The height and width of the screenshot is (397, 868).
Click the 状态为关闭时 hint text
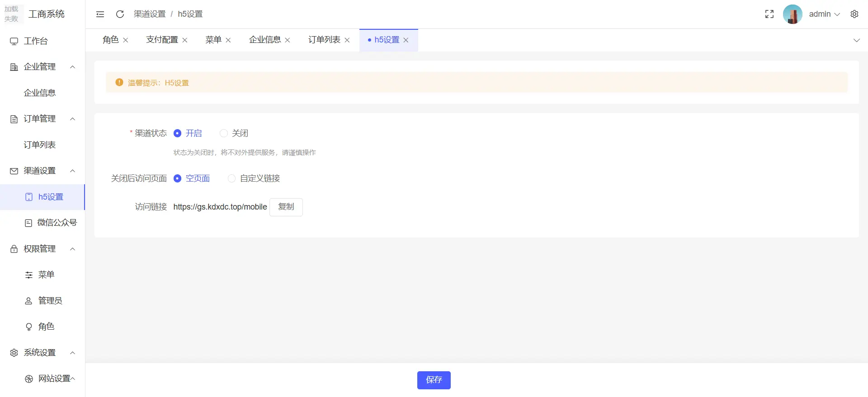pos(245,153)
